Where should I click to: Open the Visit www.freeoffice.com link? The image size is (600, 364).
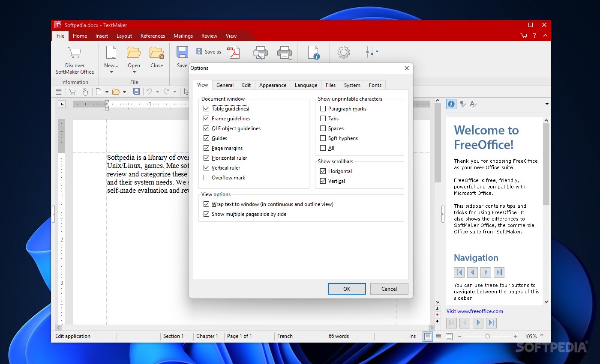[x=475, y=311]
